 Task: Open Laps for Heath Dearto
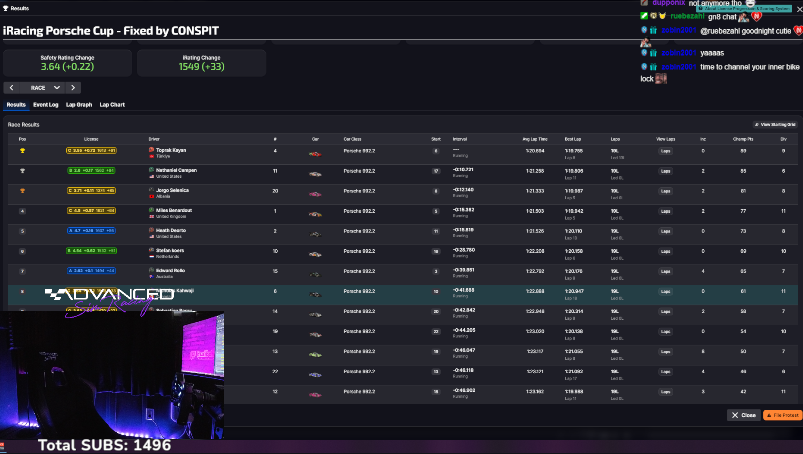tap(665, 231)
